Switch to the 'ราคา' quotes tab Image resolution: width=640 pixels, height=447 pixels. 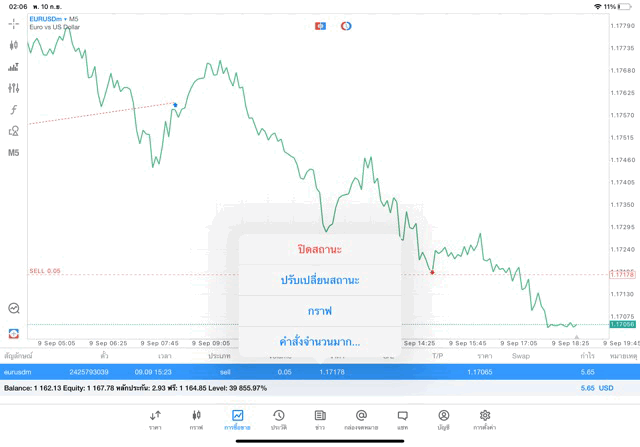click(x=155, y=419)
